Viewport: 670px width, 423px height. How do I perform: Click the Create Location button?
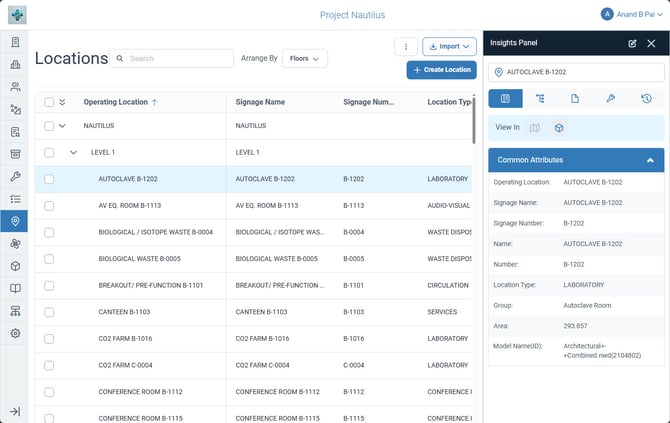[x=441, y=70]
